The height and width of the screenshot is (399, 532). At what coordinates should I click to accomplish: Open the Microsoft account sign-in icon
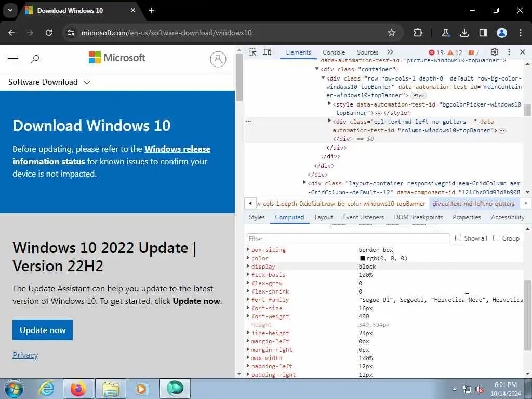coord(218,59)
